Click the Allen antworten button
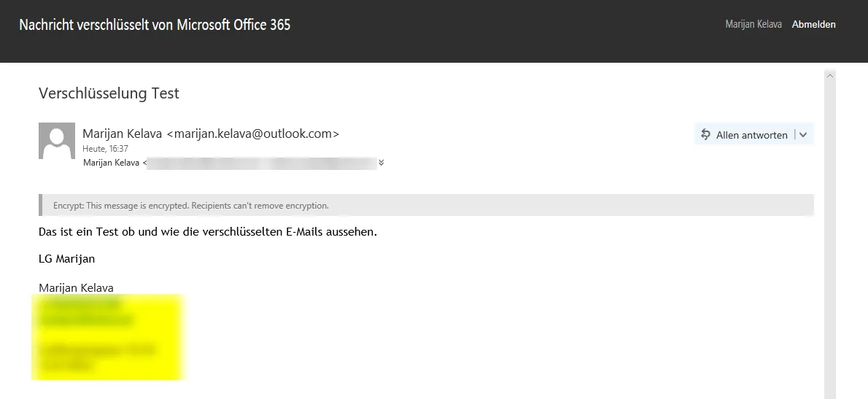868x399 pixels. (745, 134)
